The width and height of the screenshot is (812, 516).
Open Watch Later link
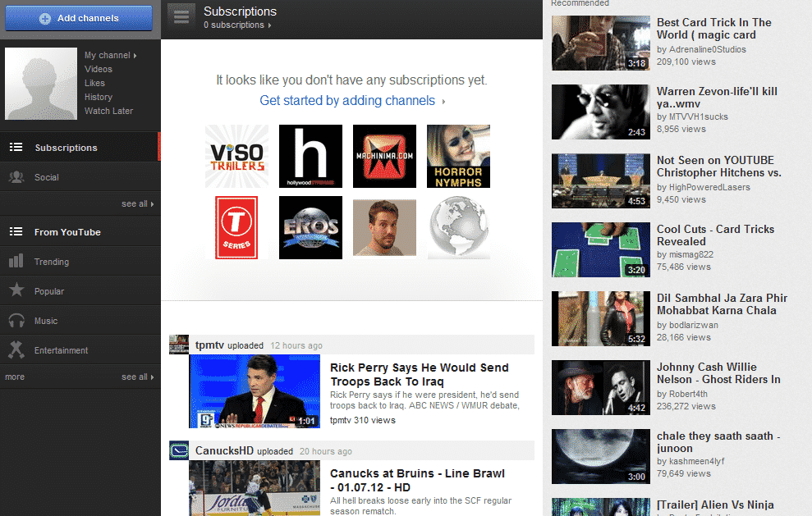tap(108, 111)
